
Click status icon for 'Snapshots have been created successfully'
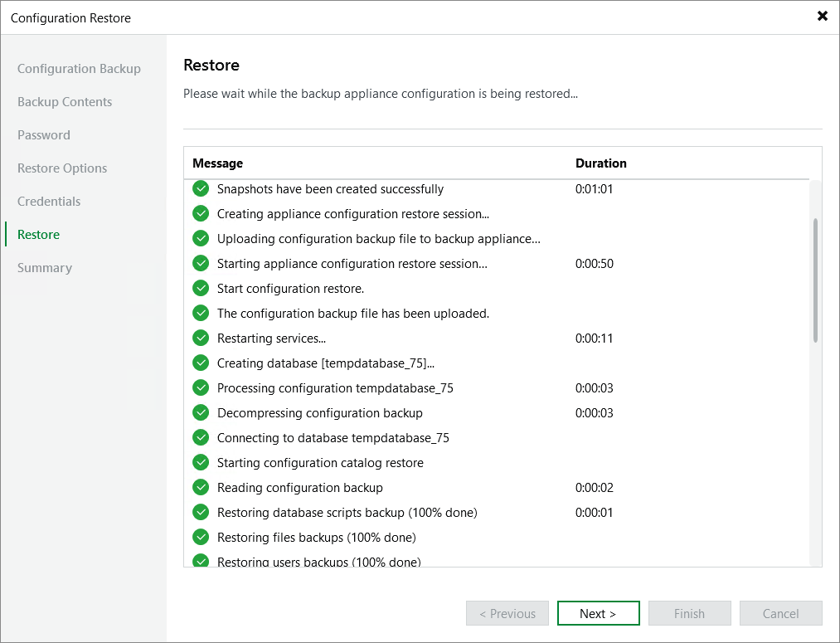(x=201, y=188)
